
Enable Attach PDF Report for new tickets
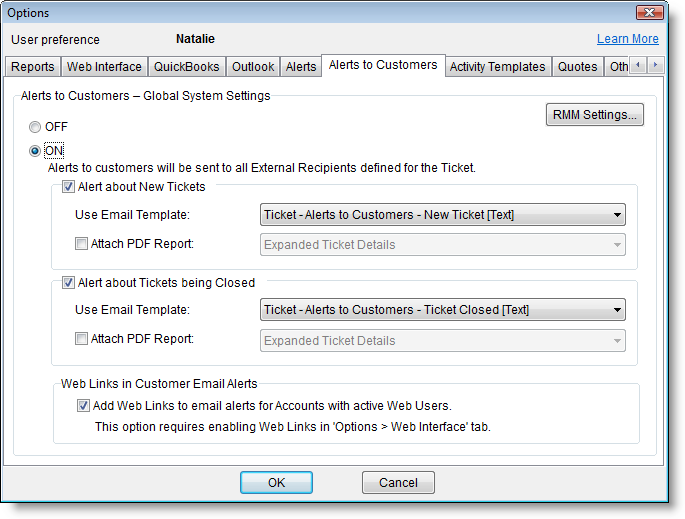pos(82,243)
